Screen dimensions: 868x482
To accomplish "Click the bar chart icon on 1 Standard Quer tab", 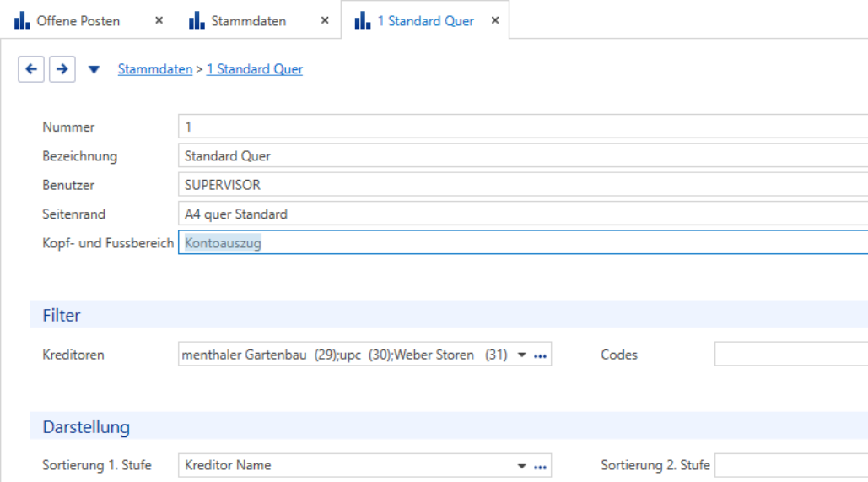I will click(x=363, y=20).
